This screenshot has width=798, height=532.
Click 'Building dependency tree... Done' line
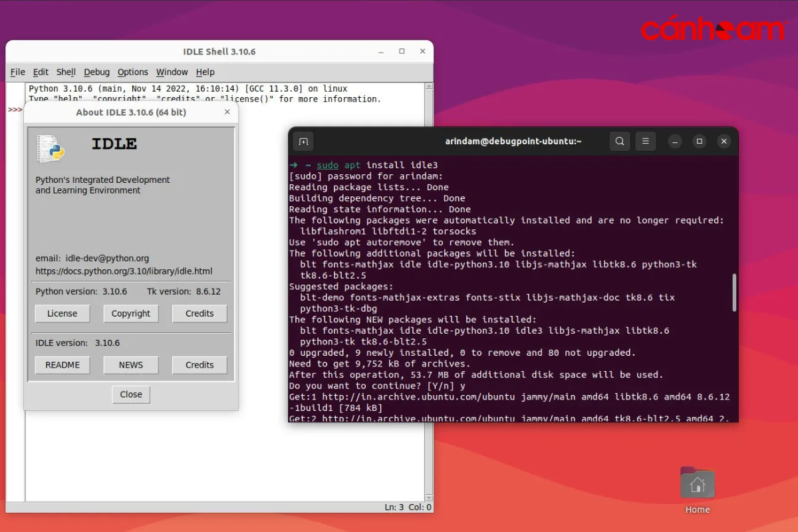[x=377, y=198]
